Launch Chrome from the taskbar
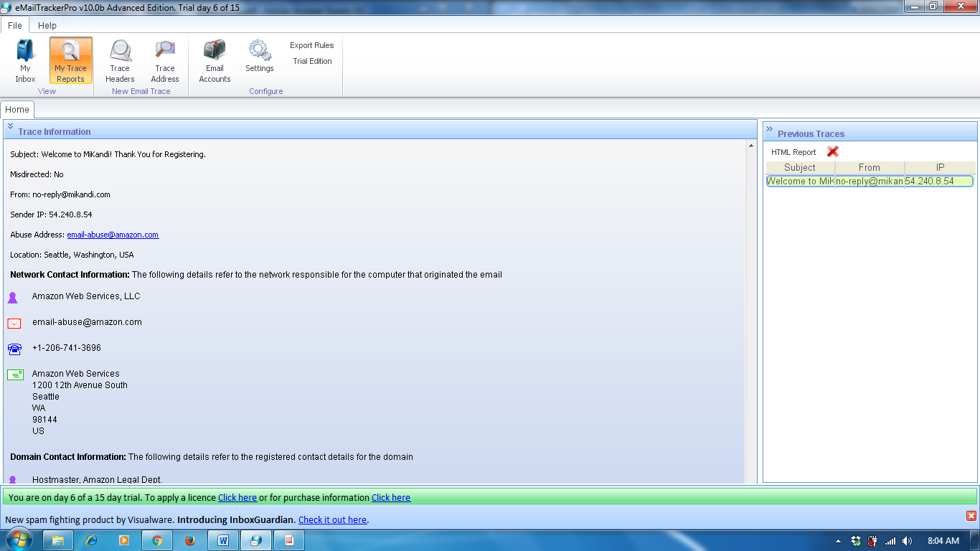Viewport: 980px width, 551px height. pos(156,540)
